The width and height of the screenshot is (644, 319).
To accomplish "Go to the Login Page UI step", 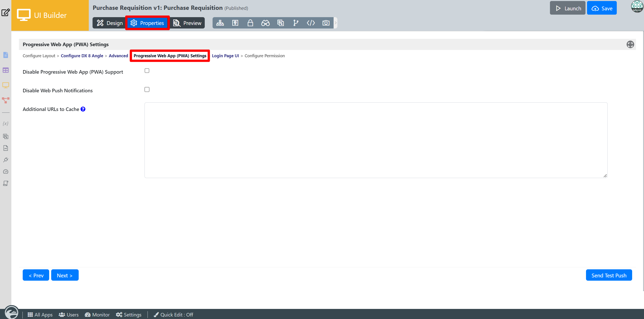I will [225, 56].
